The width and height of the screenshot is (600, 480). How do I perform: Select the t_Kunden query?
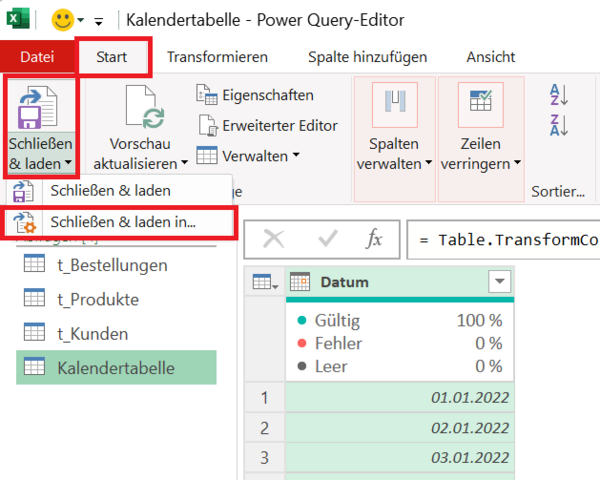(92, 333)
